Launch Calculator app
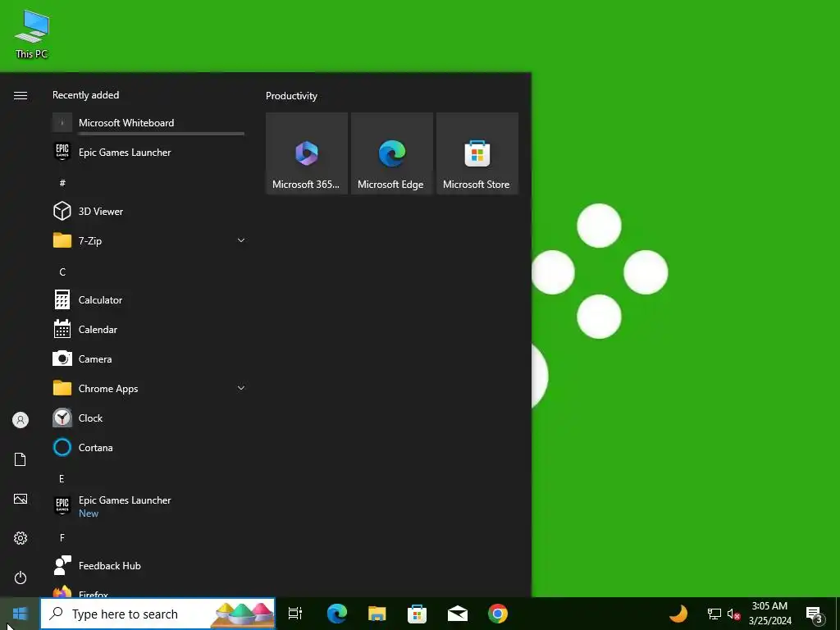The width and height of the screenshot is (840, 630). pos(148,300)
